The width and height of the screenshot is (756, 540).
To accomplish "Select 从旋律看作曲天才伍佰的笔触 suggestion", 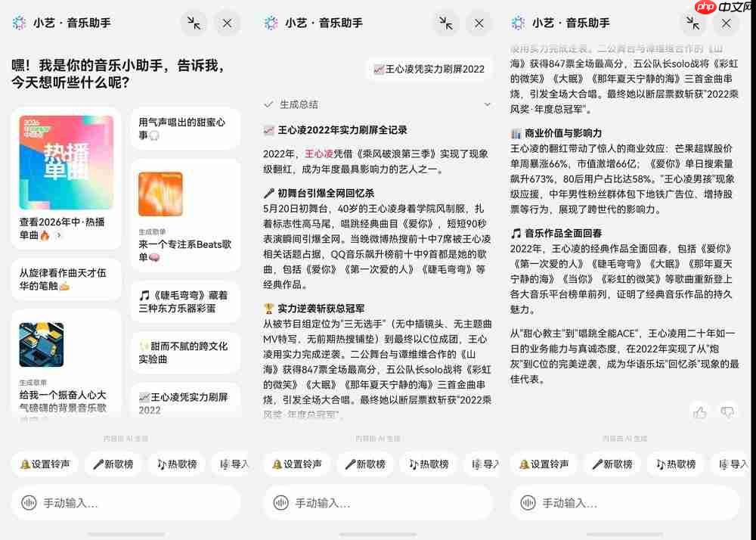I will 66,279.
